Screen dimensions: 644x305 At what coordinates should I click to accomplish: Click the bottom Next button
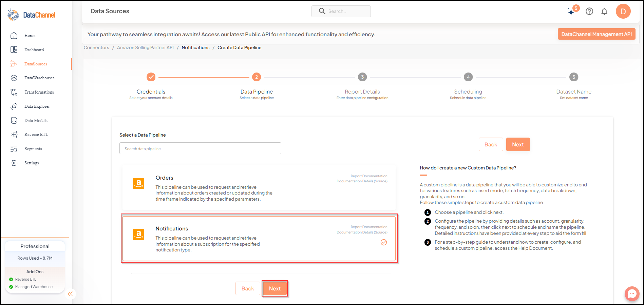coord(275,288)
